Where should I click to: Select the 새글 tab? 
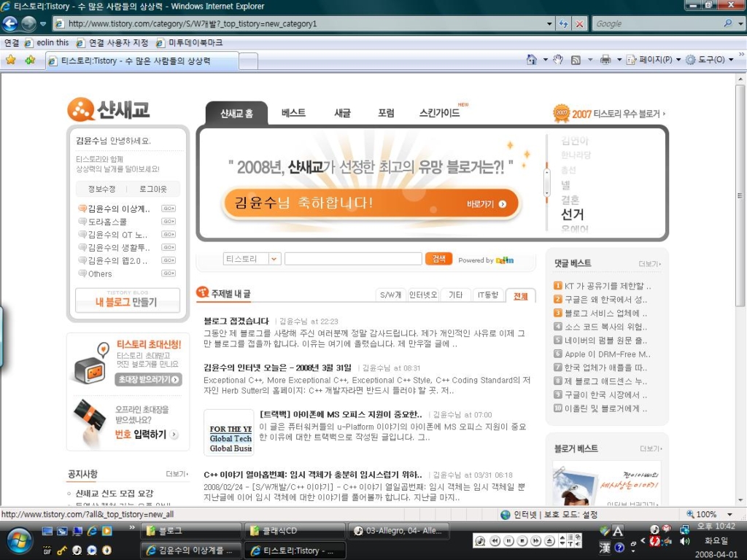(343, 113)
